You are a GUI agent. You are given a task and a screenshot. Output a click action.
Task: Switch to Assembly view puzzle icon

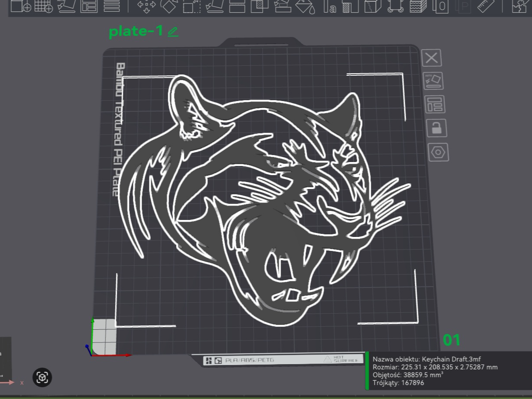519,6
